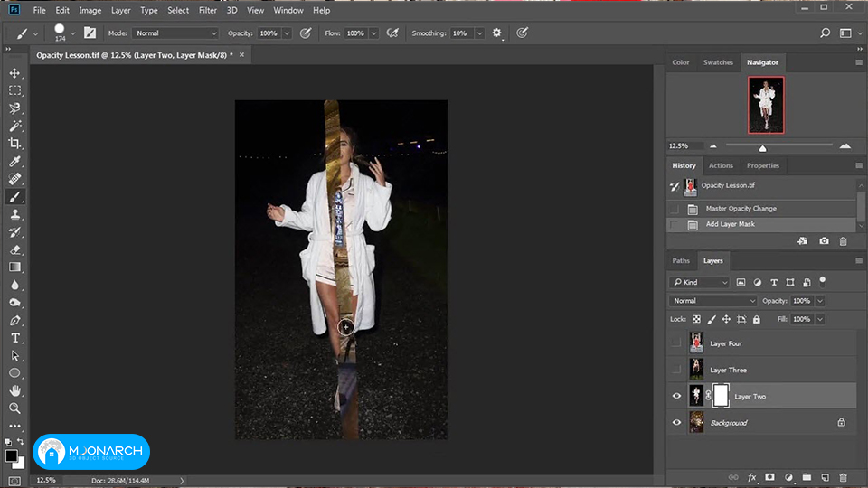Select the Eyedropper tool
This screenshot has width=868, height=488.
point(15,161)
